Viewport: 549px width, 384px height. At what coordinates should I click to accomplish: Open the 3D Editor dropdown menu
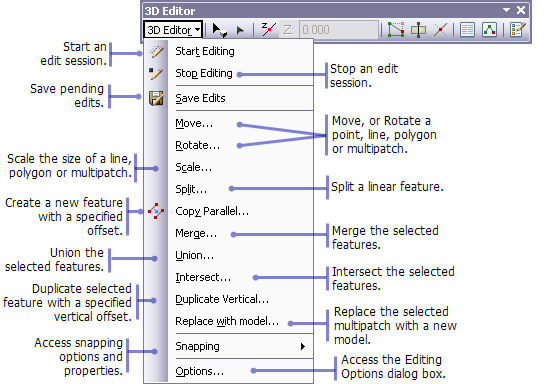(x=173, y=30)
